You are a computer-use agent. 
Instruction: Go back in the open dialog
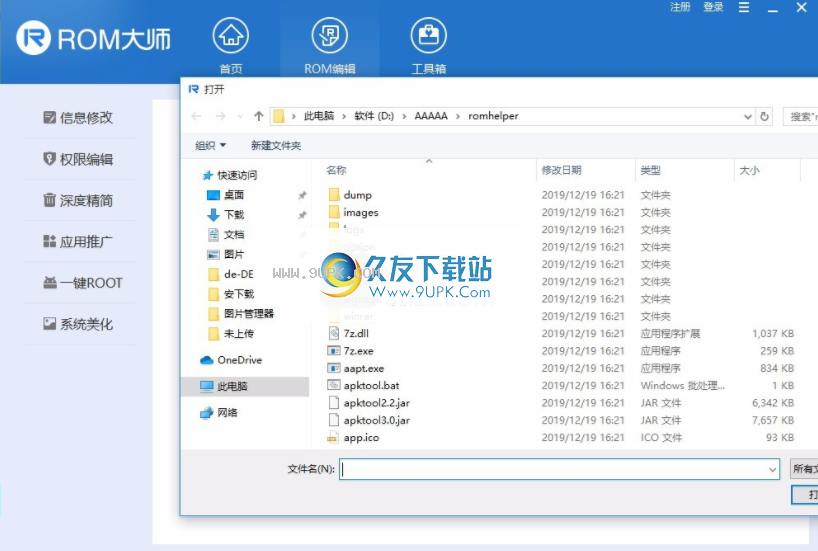coord(196,116)
